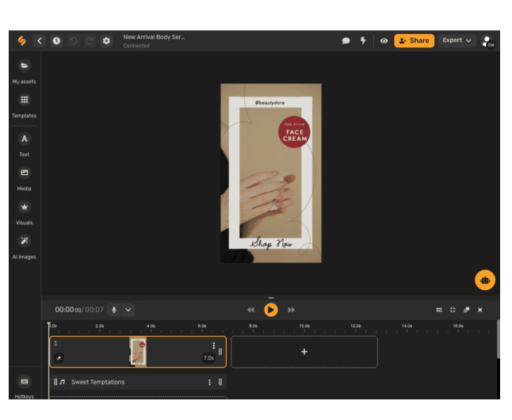Viewport: 512px width, 420px height.
Task: Skip forward to next scene
Action: (291, 310)
